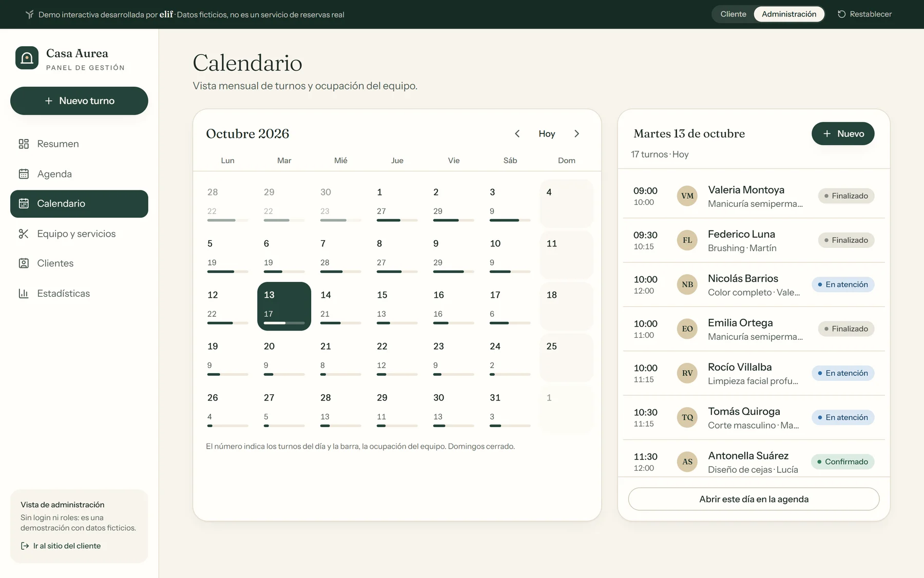Click the Confirmado status of Antonella Suárez
Screen dimensions: 924x578
tap(842, 461)
